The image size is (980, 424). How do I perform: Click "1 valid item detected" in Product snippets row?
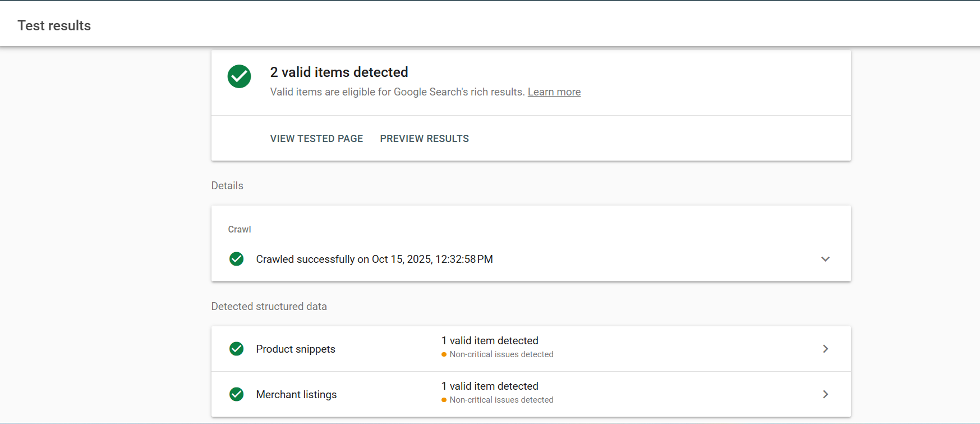click(x=490, y=341)
